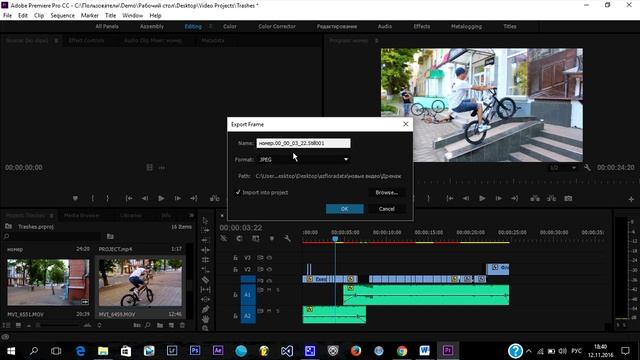Mute the A1 audio track
The height and width of the screenshot is (360, 640).
[269, 290]
